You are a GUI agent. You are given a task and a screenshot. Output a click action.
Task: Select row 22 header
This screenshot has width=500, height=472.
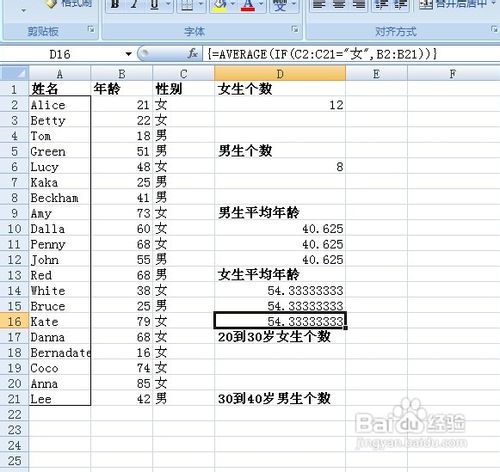pos(14,414)
